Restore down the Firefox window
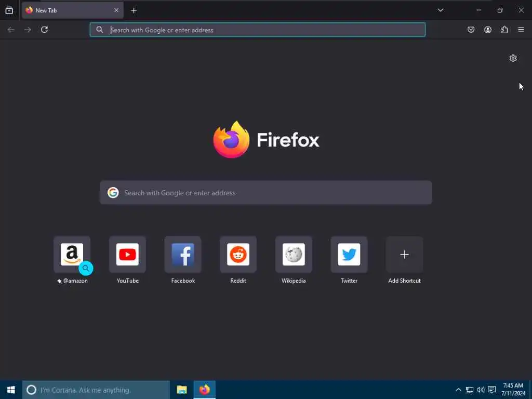The image size is (532, 399). (x=500, y=10)
